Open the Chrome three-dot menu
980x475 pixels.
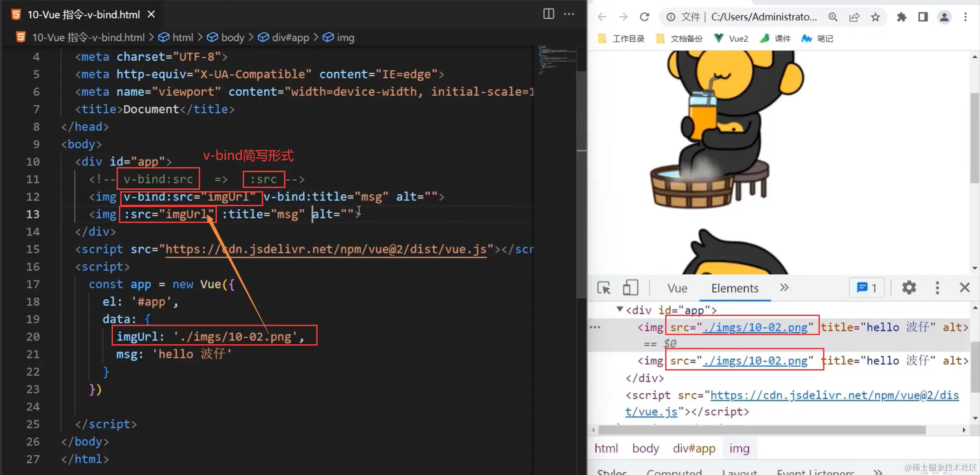tap(965, 17)
